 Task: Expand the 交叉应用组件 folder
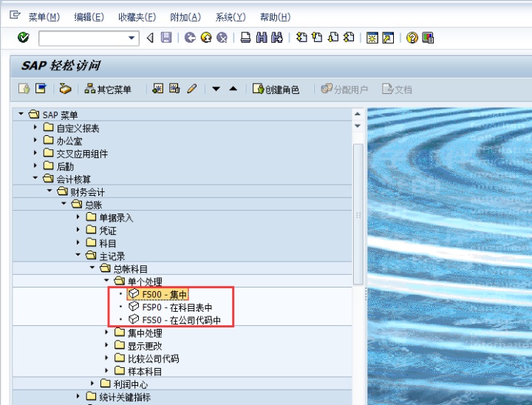tap(35, 152)
